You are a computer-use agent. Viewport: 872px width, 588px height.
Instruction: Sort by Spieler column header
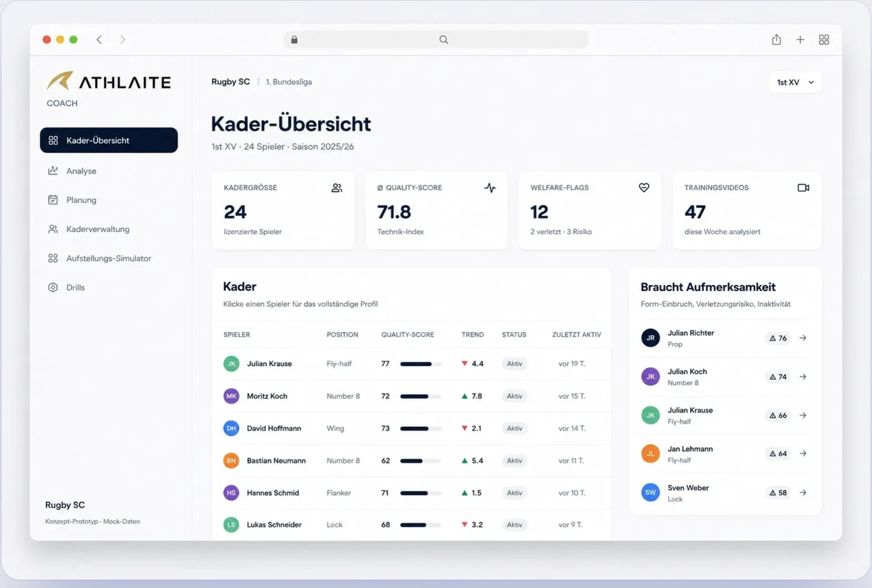click(x=236, y=335)
